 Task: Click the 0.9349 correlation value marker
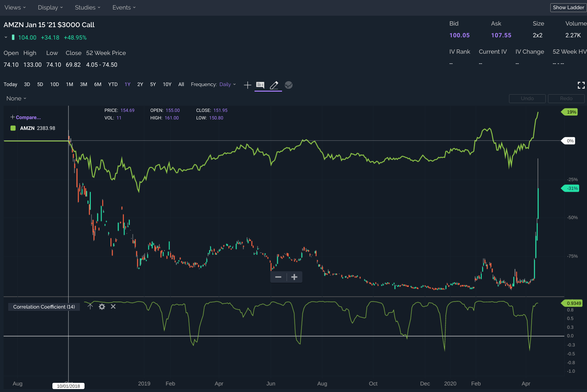point(572,303)
